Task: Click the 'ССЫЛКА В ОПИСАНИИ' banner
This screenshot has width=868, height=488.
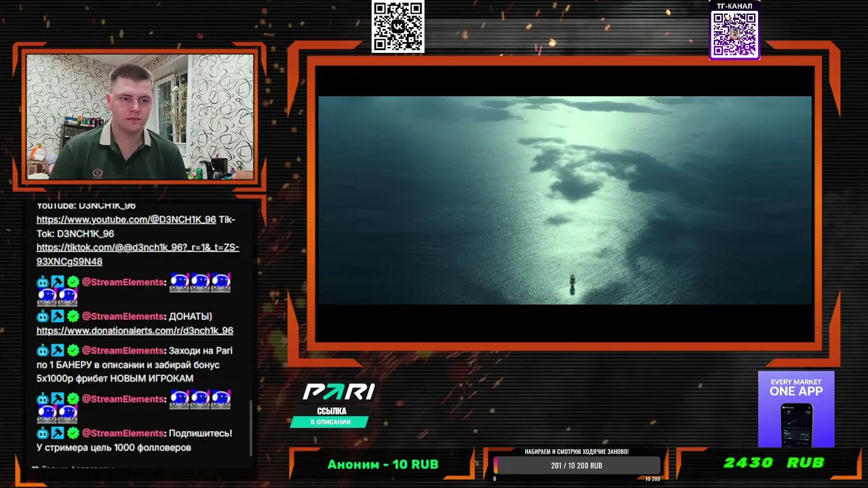Action: pyautogui.click(x=331, y=416)
